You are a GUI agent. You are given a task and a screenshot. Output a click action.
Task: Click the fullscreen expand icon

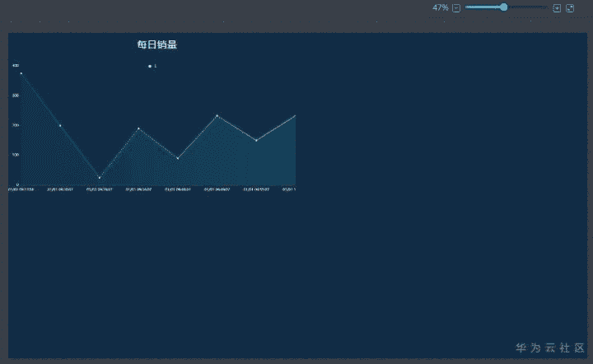point(569,8)
